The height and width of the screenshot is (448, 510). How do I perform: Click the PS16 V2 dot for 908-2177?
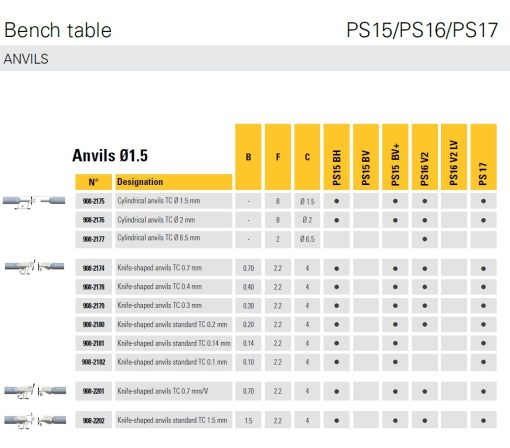tap(425, 239)
